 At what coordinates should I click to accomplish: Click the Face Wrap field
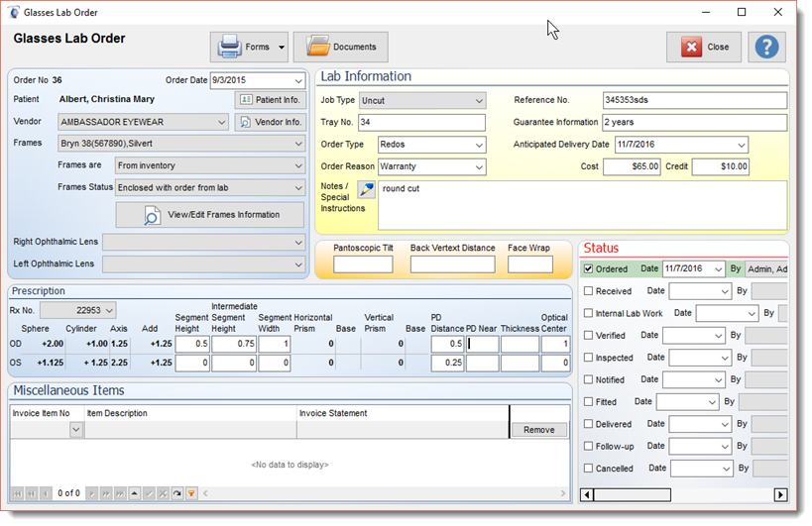(530, 264)
